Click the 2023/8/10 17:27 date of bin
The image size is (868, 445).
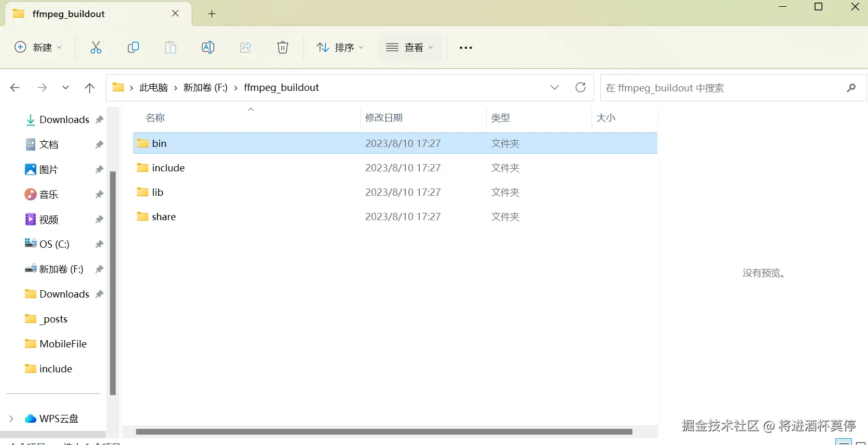(x=403, y=143)
